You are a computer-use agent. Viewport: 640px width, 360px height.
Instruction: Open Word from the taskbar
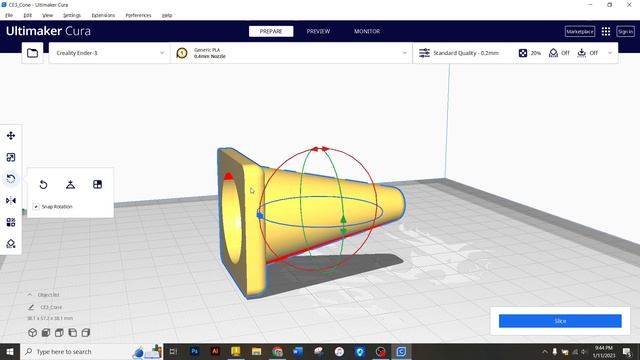298,351
